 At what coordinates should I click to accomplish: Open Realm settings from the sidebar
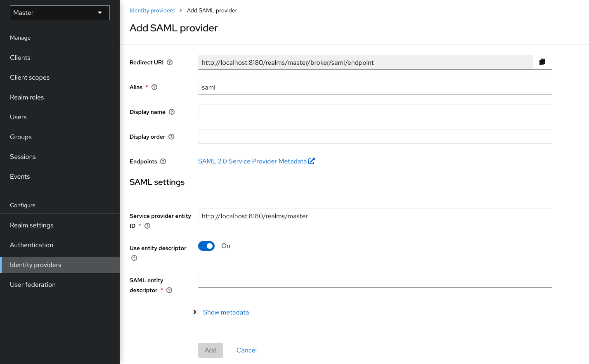[x=31, y=225]
